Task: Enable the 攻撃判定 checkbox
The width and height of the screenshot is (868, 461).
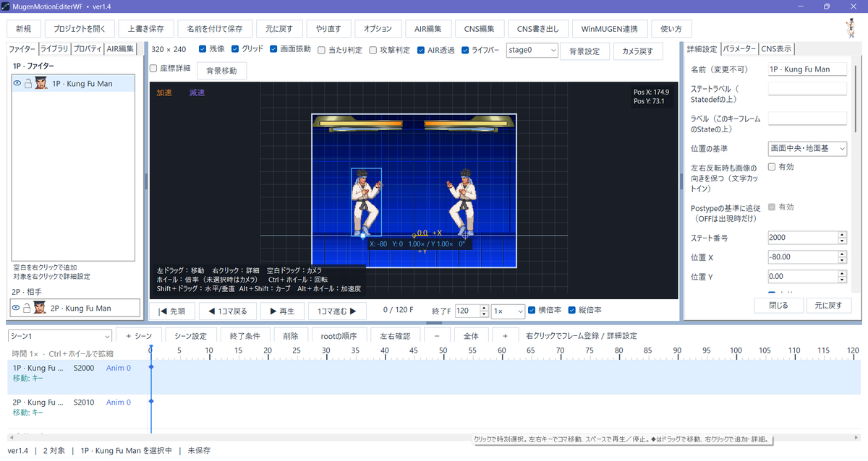Action: (373, 51)
